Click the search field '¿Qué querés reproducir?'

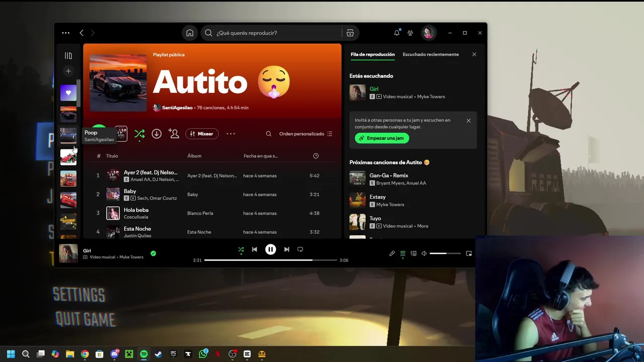(272, 33)
